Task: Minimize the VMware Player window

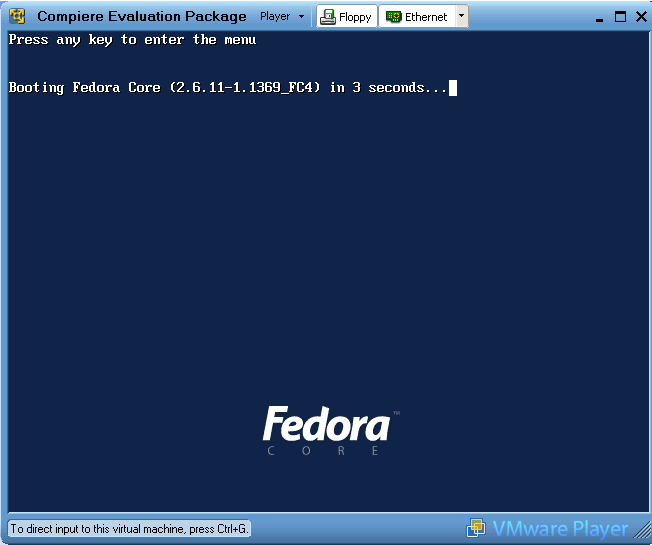Action: [x=598, y=16]
